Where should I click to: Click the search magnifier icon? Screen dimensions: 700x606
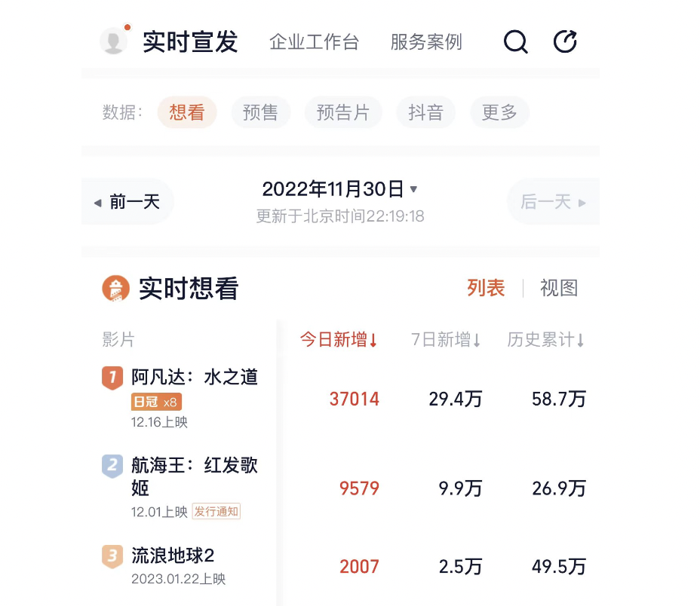click(515, 41)
